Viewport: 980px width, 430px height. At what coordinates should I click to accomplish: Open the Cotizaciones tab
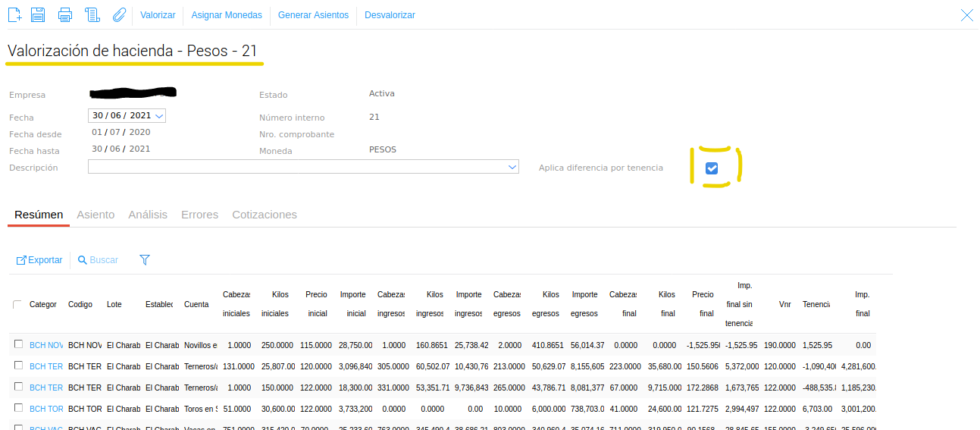coord(265,215)
